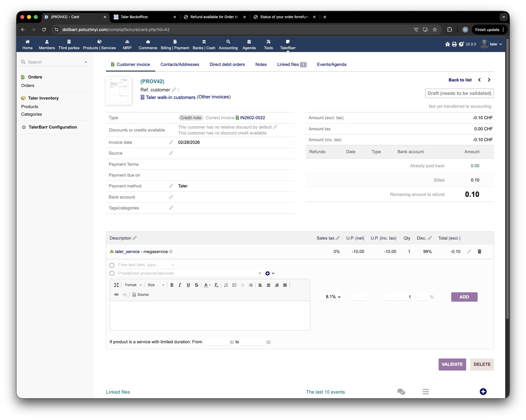Toggle the editor Source view

[140, 295]
